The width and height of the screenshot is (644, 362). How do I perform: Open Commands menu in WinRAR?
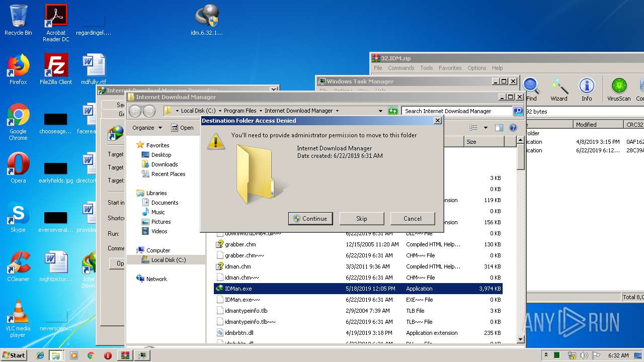[401, 68]
